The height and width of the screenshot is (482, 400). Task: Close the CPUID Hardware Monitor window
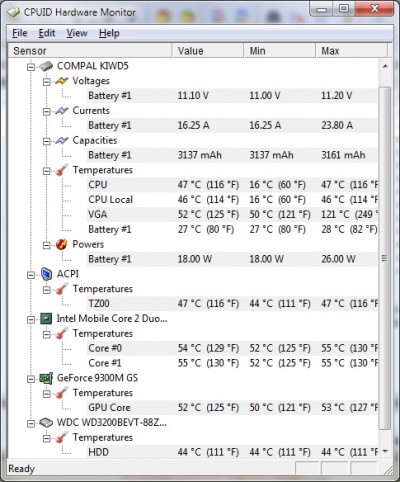374,9
